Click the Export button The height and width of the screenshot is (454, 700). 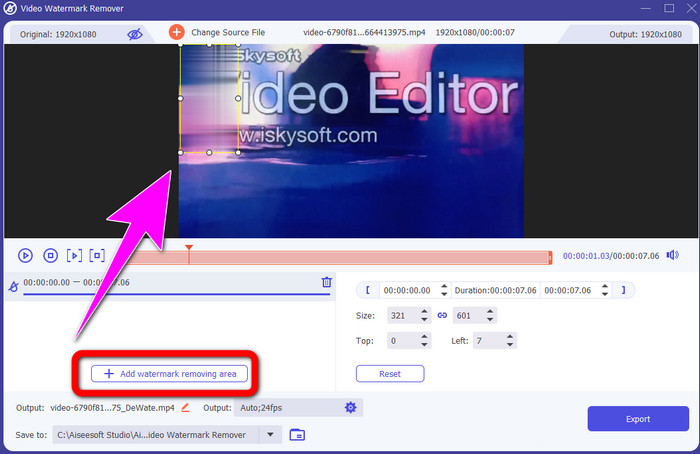click(x=638, y=419)
